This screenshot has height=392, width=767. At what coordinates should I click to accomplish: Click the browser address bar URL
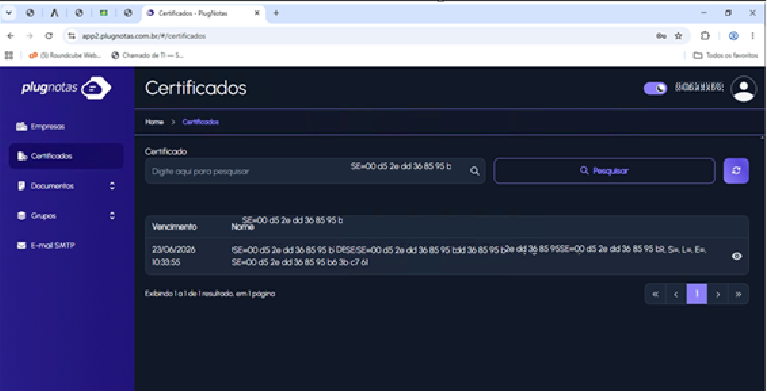point(143,36)
